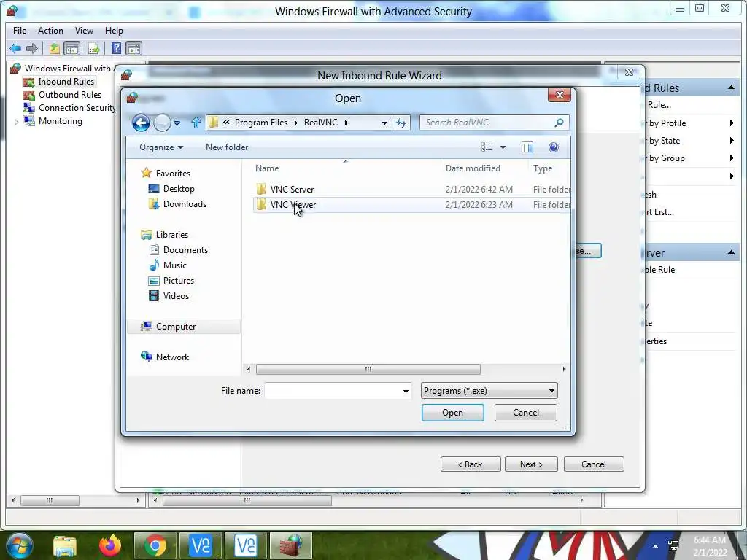Open Firefox from the taskbar
The image size is (747, 560).
click(110, 545)
